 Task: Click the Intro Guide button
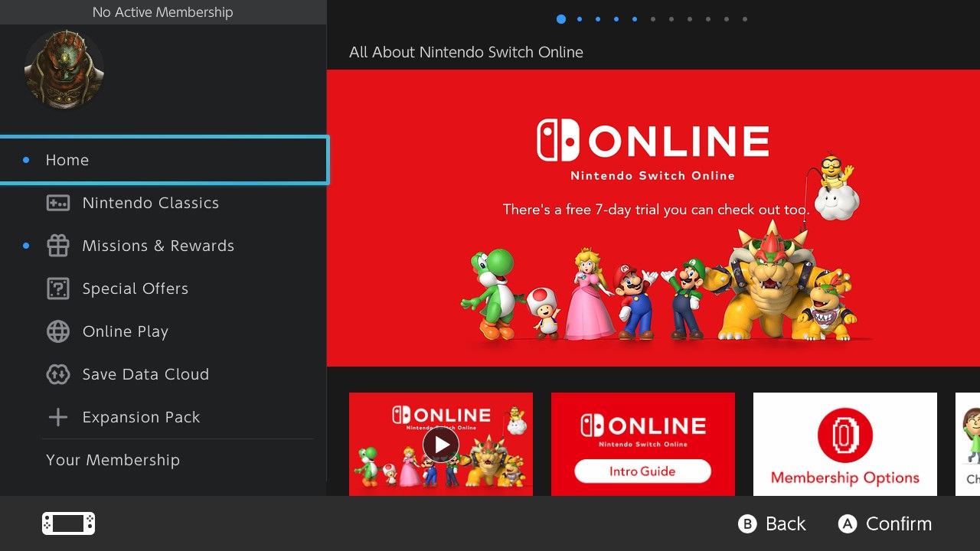coord(642,471)
